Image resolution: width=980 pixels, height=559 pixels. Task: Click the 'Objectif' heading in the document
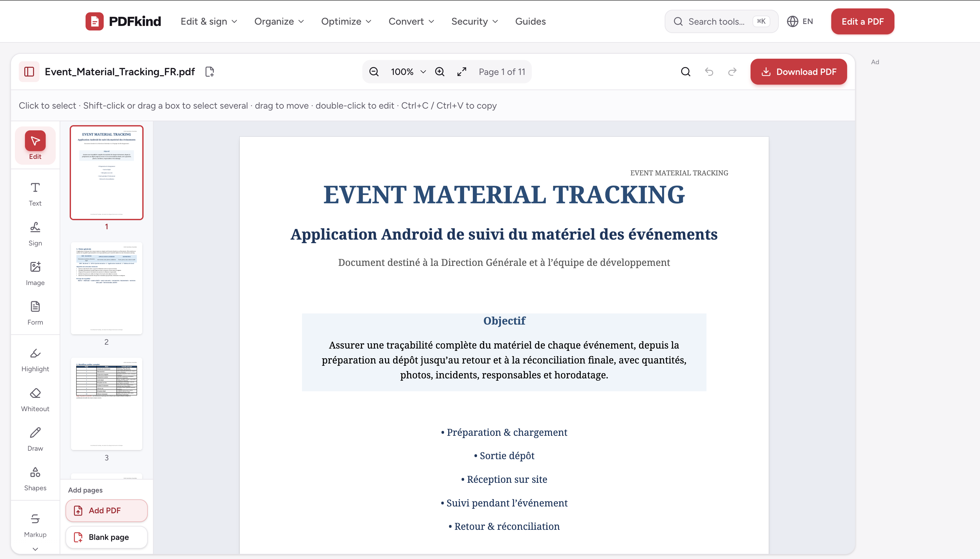pyautogui.click(x=504, y=321)
